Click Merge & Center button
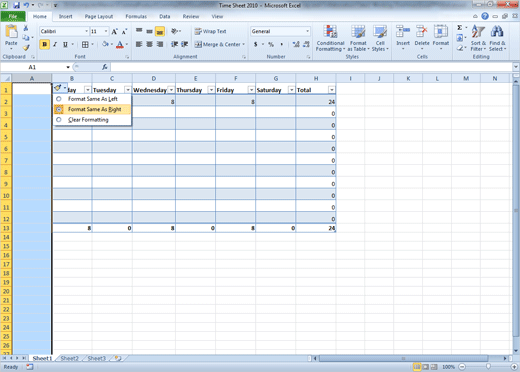Screen dimensions: 520x372 [220, 44]
